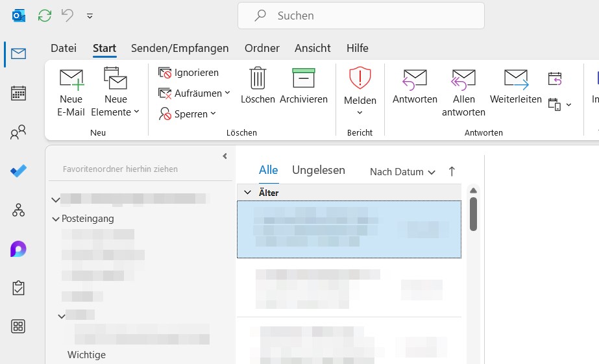The width and height of the screenshot is (599, 364).
Task: Click the reply-with-meeting calendar icon
Action: 555,79
